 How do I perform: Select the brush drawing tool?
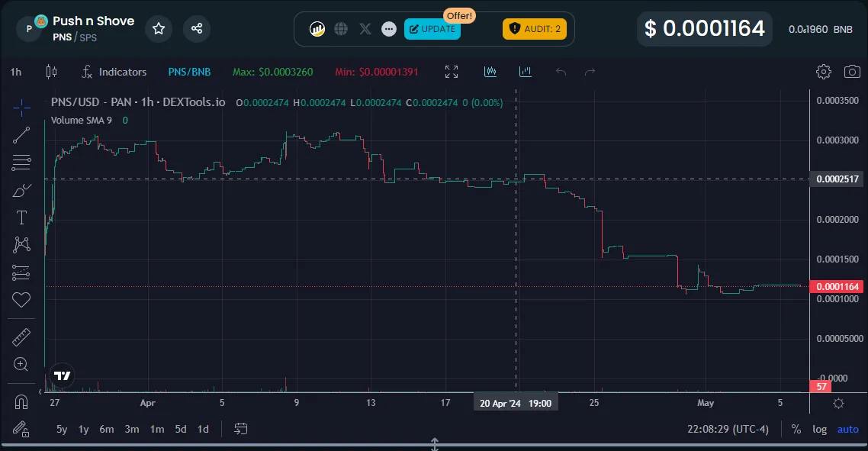(21, 191)
